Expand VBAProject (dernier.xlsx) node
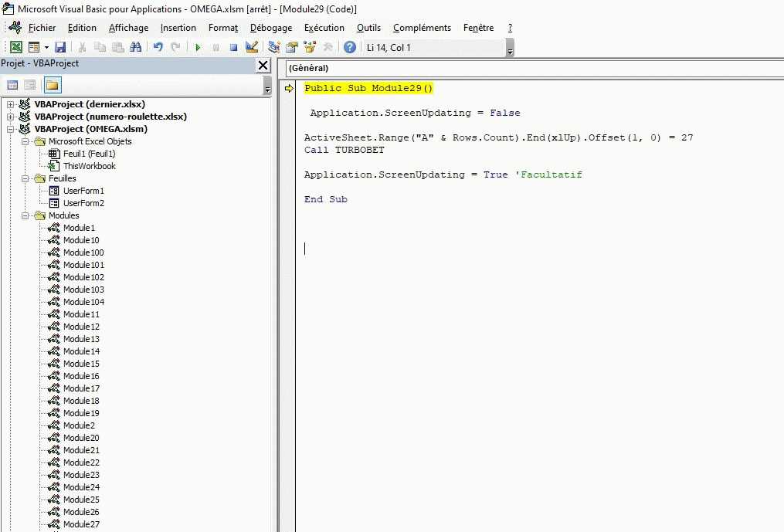The width and height of the screenshot is (784, 532). pyautogui.click(x=11, y=104)
